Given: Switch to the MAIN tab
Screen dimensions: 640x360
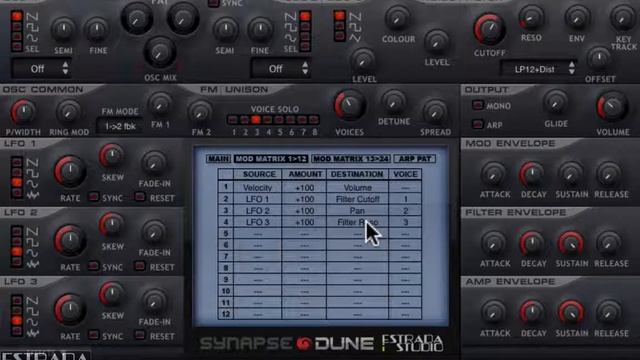Looking at the screenshot, I should tap(218, 159).
